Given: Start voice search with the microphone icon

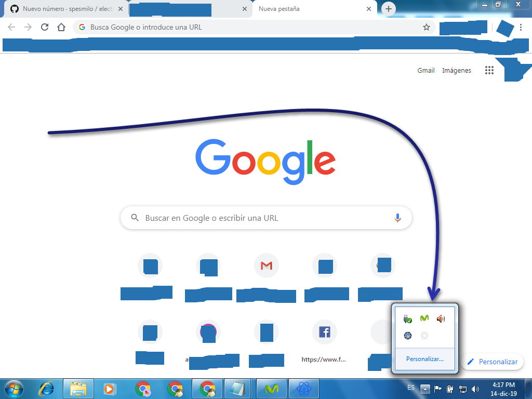Looking at the screenshot, I should tap(397, 218).
